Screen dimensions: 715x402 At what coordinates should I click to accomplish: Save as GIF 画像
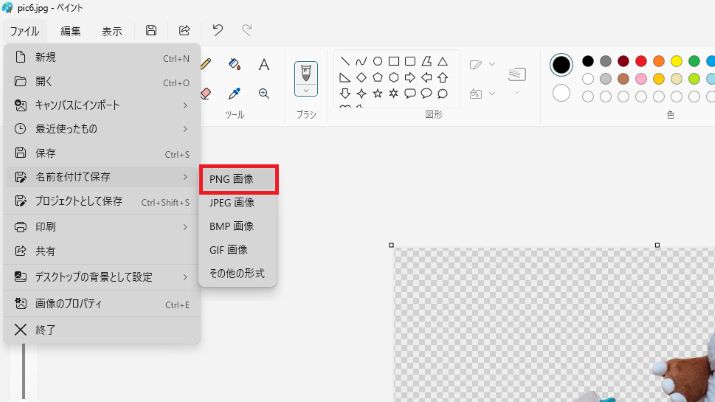click(x=238, y=250)
